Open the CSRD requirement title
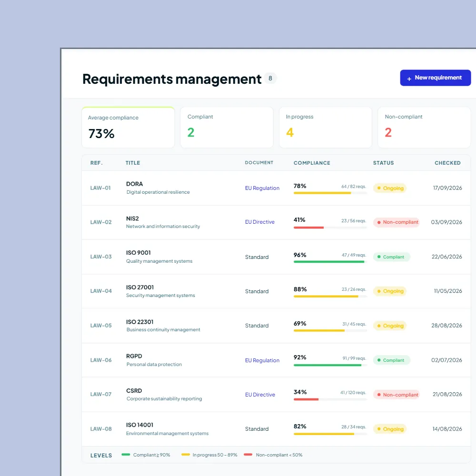The height and width of the screenshot is (476, 476). tap(134, 391)
